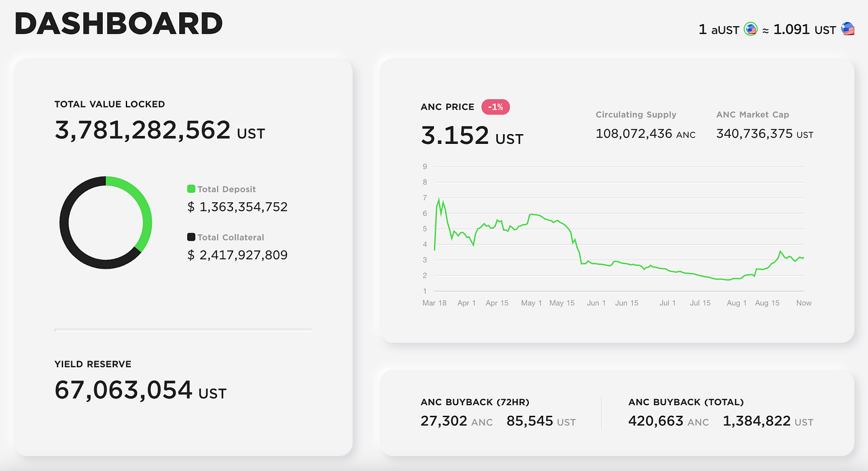Image resolution: width=868 pixels, height=471 pixels.
Task: Expand the ANC Price chart section
Action: [x=448, y=107]
